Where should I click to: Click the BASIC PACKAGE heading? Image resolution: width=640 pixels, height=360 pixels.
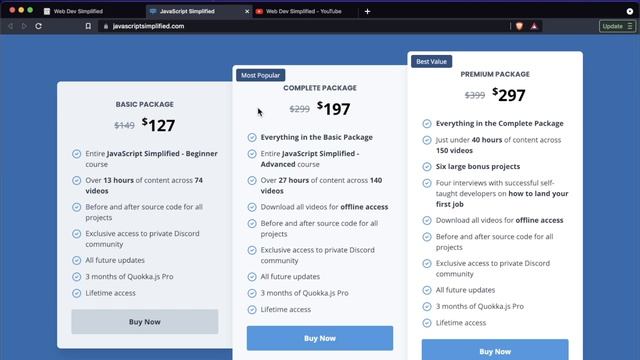(144, 104)
